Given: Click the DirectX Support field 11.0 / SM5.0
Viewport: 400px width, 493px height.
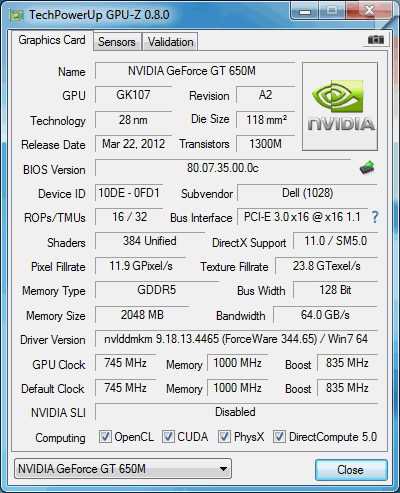Looking at the screenshot, I should point(335,241).
